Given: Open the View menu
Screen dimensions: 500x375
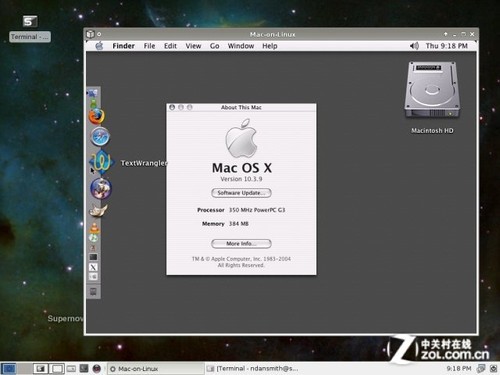Looking at the screenshot, I should (193, 46).
